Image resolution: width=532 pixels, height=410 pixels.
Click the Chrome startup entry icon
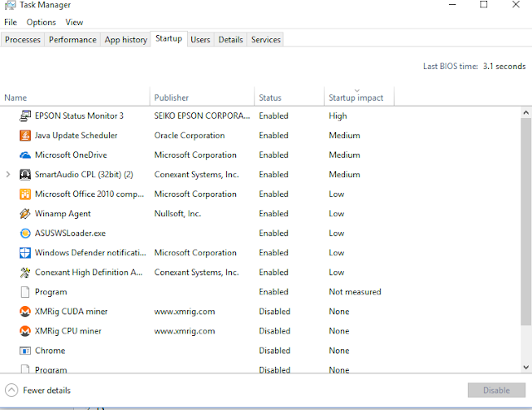(25, 351)
